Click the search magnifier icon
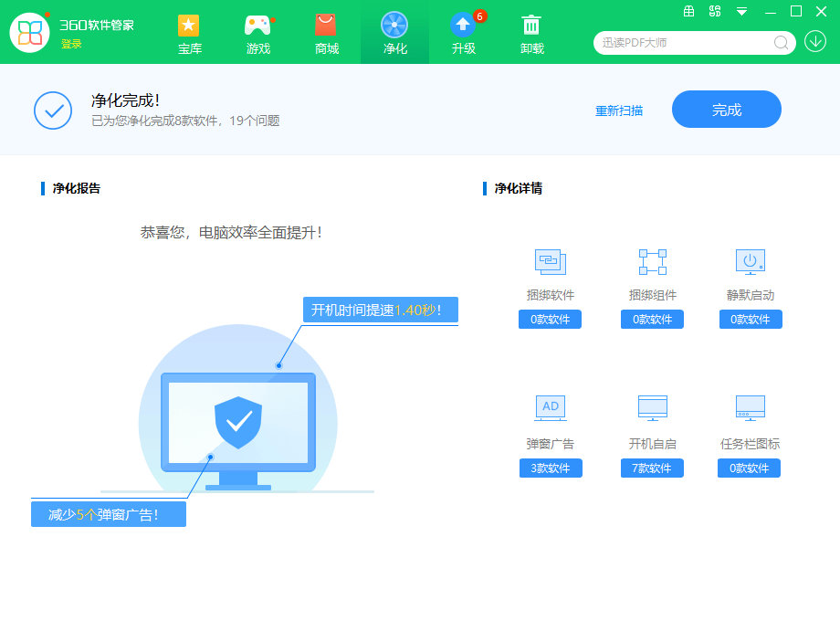The image size is (840, 621). (781, 42)
